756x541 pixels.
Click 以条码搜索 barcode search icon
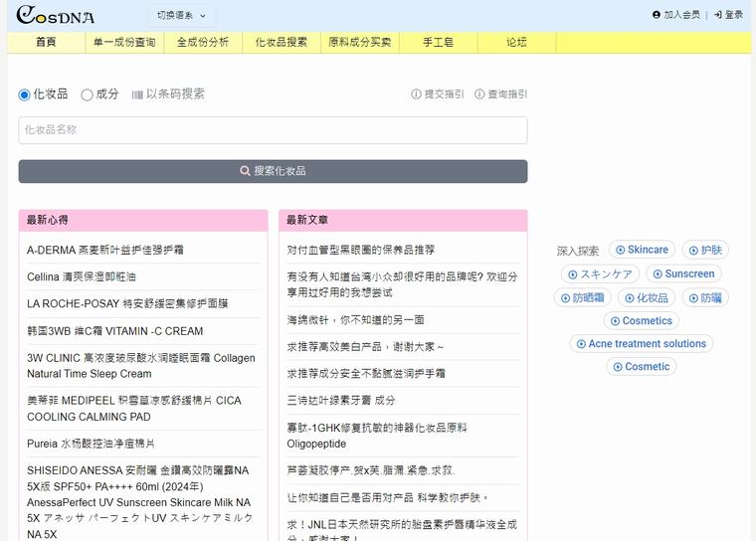[138, 94]
